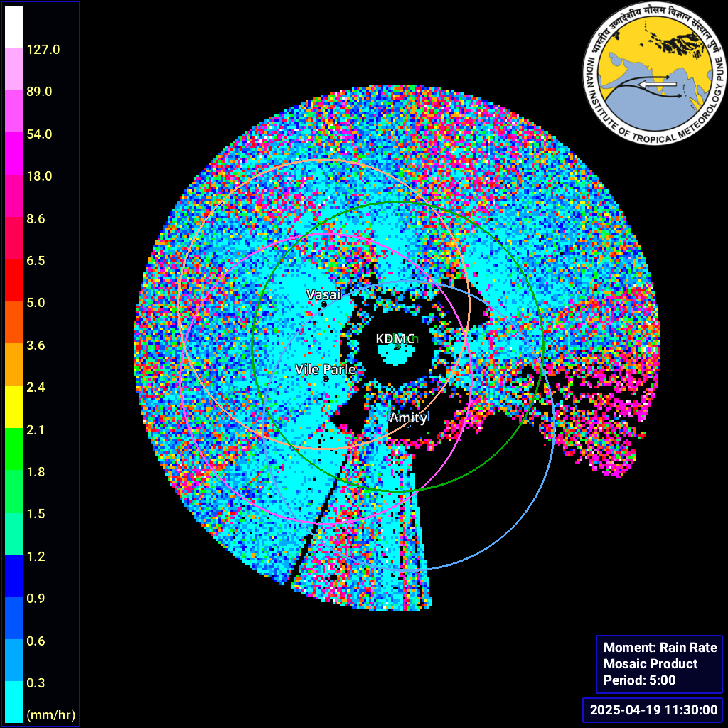Click the Vasai station marker dot
Image resolution: width=728 pixels, height=728 pixels.
click(x=323, y=304)
